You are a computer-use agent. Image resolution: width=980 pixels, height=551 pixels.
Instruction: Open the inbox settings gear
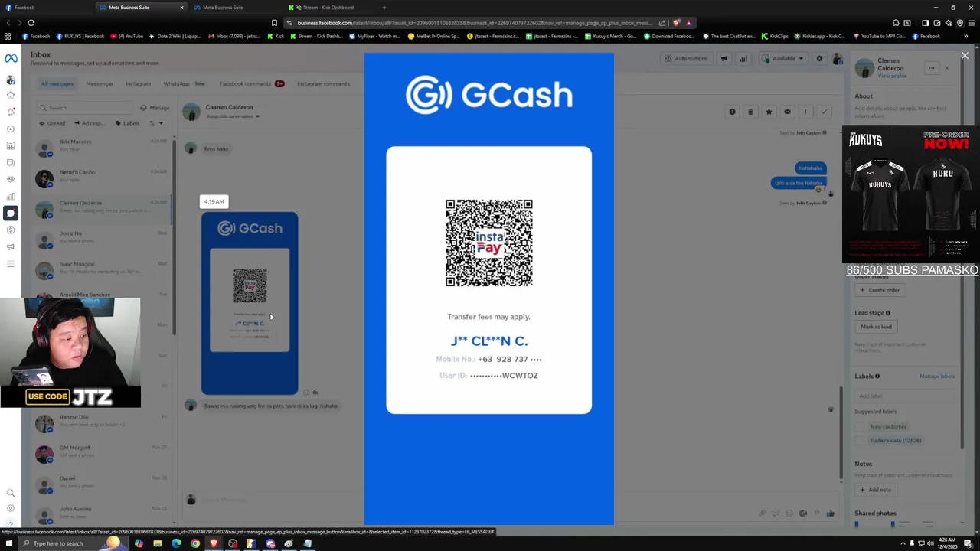pos(819,59)
